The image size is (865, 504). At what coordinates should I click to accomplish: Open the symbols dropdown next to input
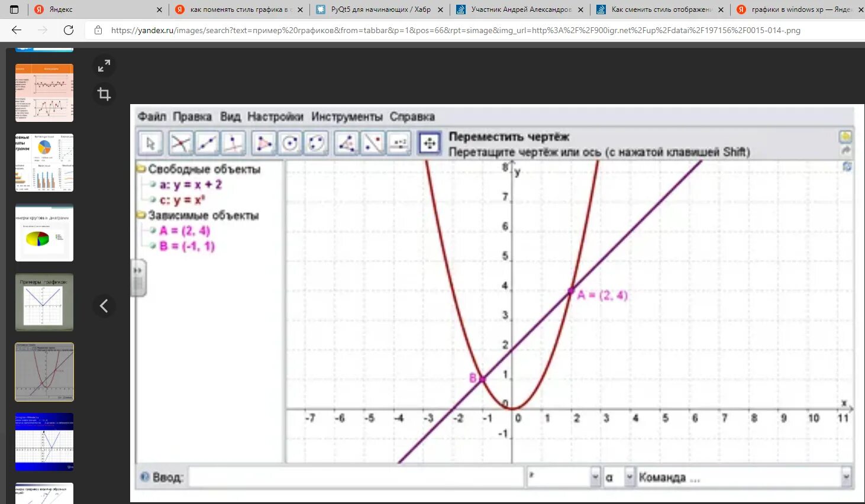595,477
